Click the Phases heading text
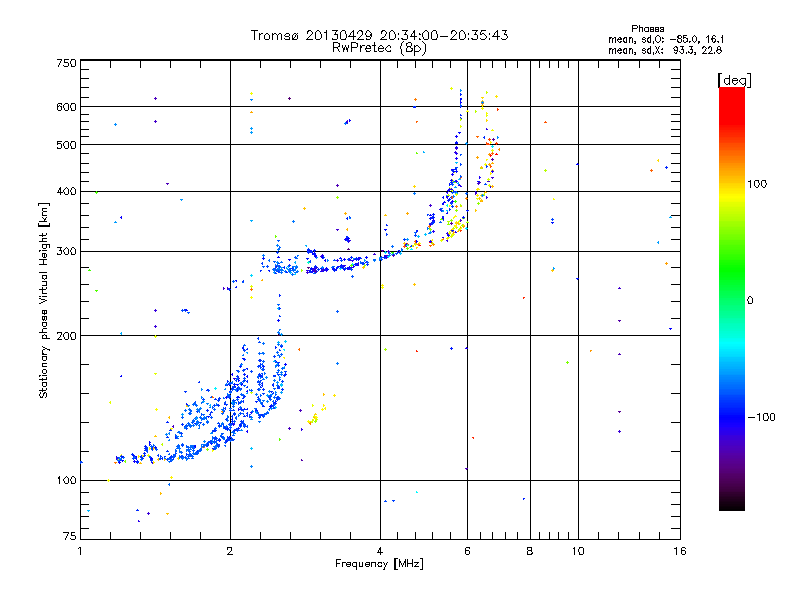Viewport: 800px width, 600px height. click(647, 29)
